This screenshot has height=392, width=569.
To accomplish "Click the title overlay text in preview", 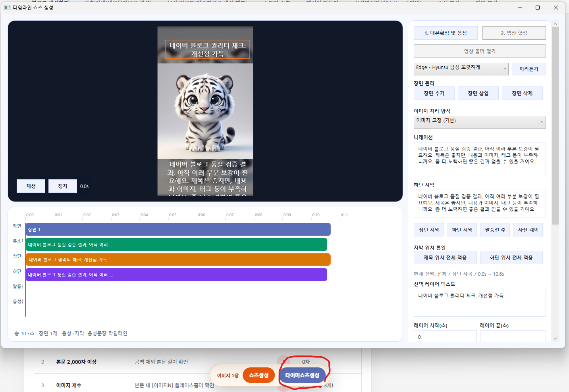I will [x=208, y=50].
